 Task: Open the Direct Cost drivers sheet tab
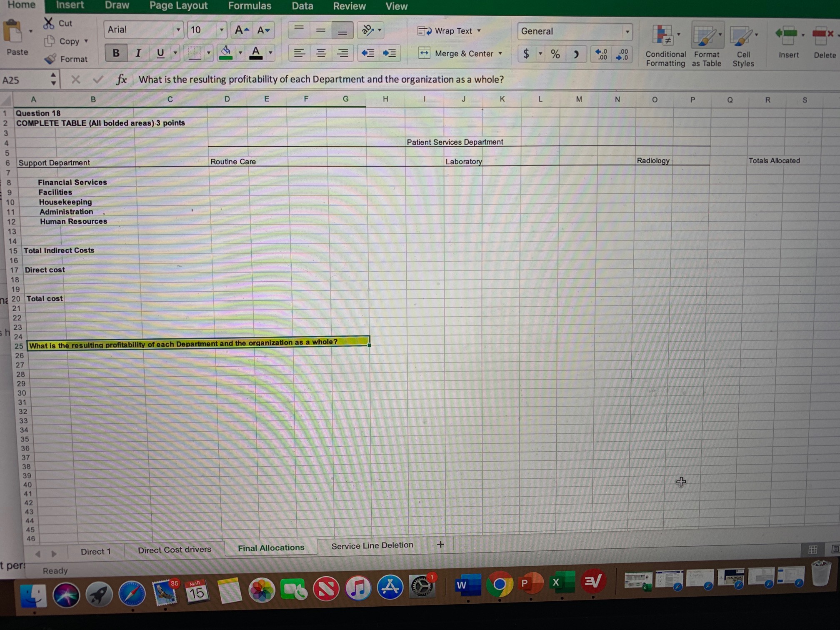(174, 550)
